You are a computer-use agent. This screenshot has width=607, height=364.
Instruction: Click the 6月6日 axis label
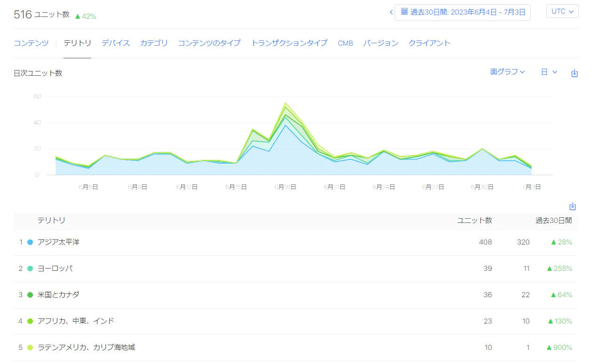click(88, 187)
